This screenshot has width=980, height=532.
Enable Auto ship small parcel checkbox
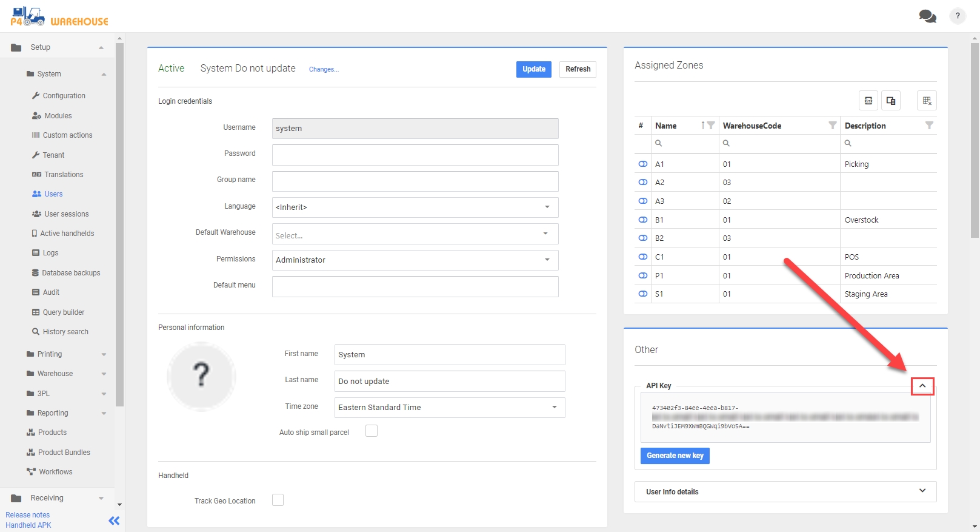372,431
